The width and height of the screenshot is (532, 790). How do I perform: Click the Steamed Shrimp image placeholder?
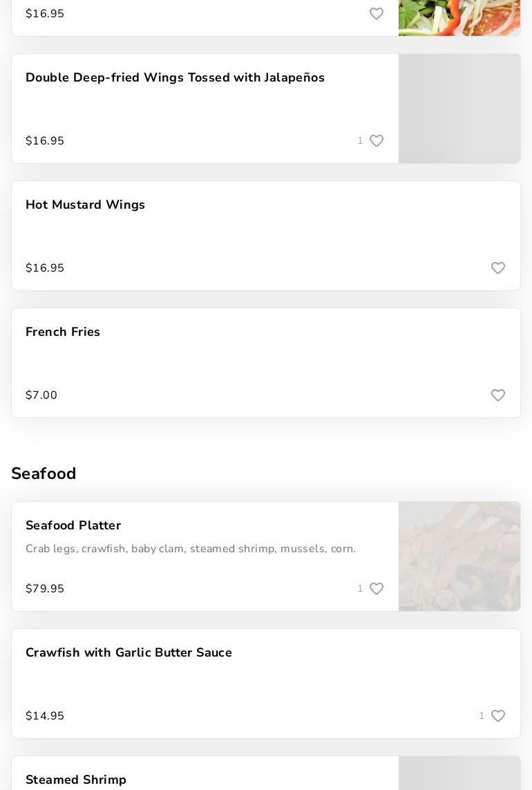tap(459, 774)
